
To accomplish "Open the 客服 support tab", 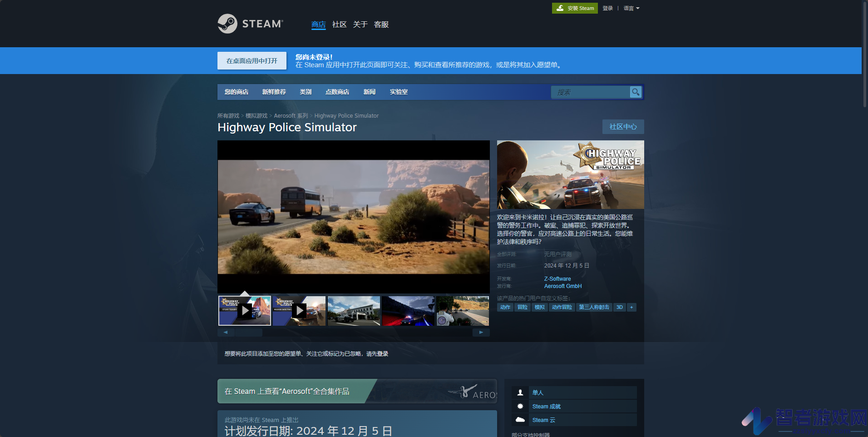I will 381,25.
